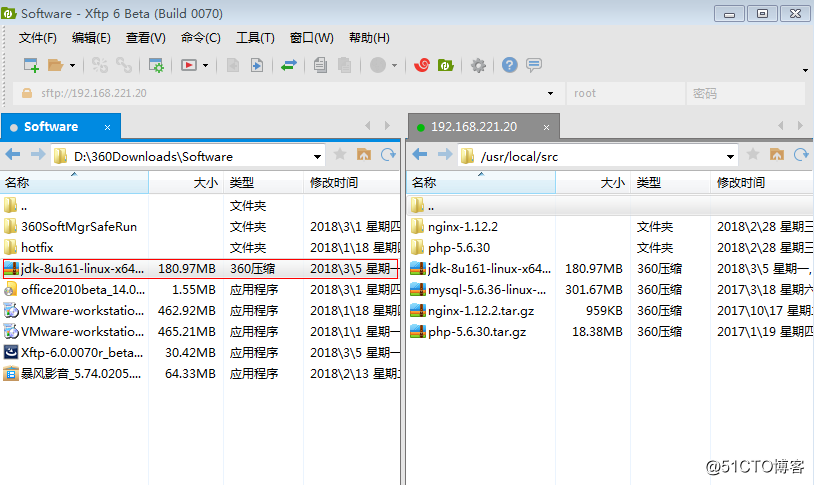
Task: Open the 工具(T) menu
Action: click(x=255, y=38)
